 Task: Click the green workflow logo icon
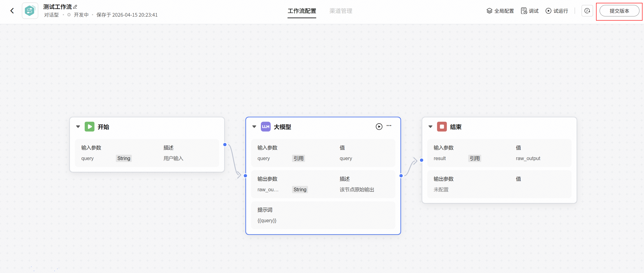click(x=30, y=11)
